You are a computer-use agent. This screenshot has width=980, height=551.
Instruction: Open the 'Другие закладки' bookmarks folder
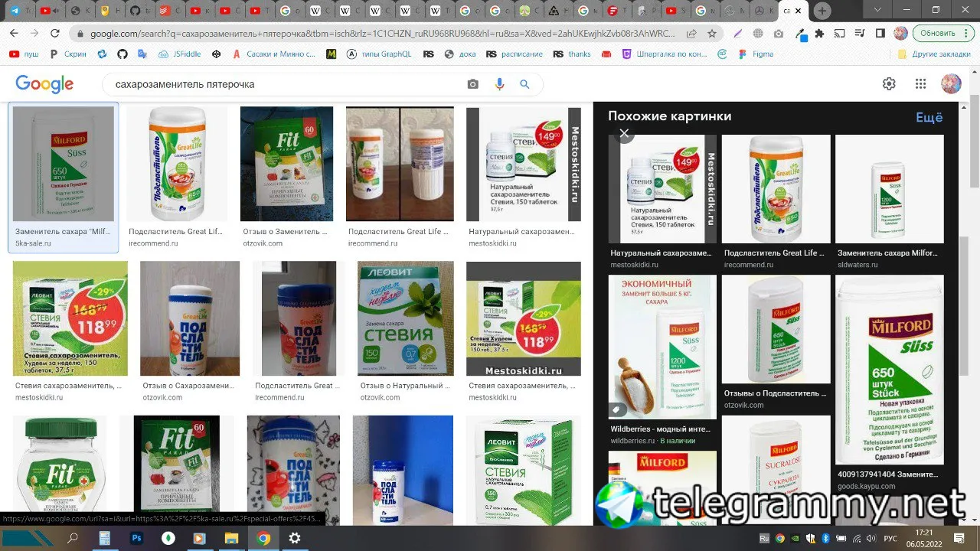click(934, 54)
